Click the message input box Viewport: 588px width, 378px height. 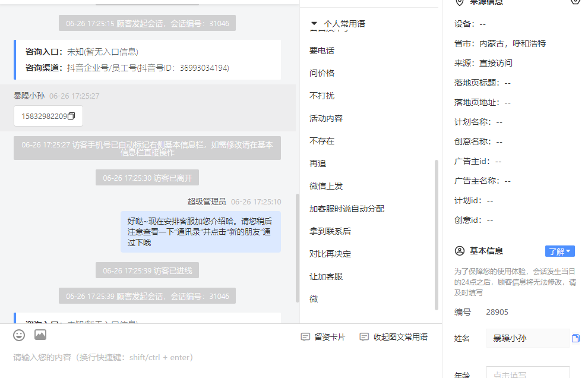(x=221, y=358)
